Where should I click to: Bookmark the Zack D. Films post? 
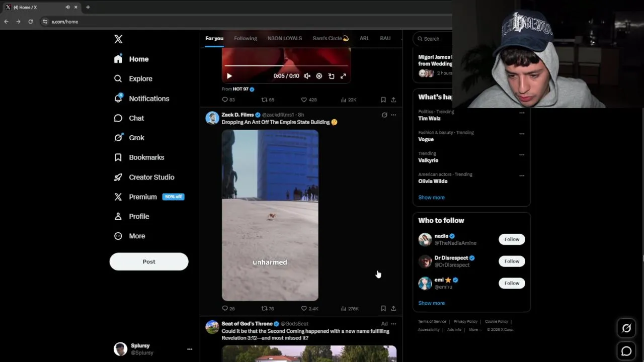[x=383, y=308]
